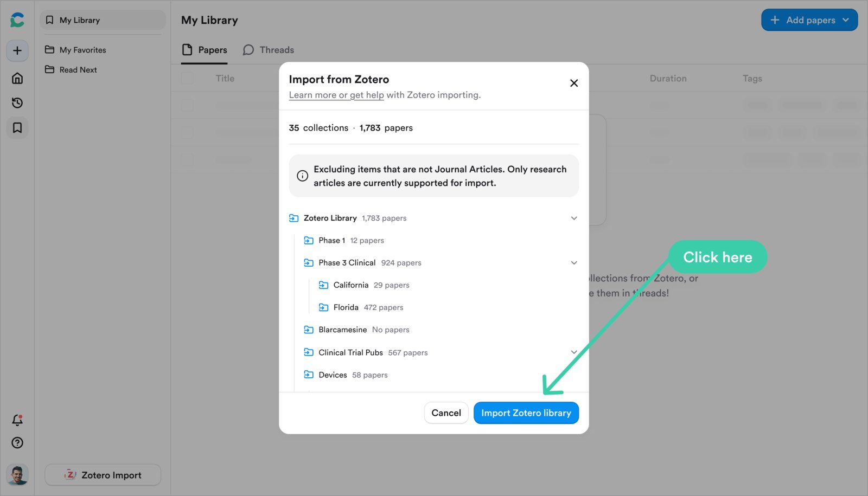Image resolution: width=868 pixels, height=496 pixels.
Task: Expand the Clinical Trial Pubs collection
Action: [x=574, y=352]
